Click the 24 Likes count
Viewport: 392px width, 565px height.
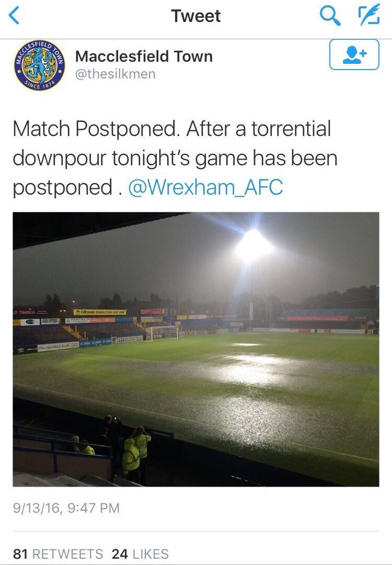coord(141,554)
